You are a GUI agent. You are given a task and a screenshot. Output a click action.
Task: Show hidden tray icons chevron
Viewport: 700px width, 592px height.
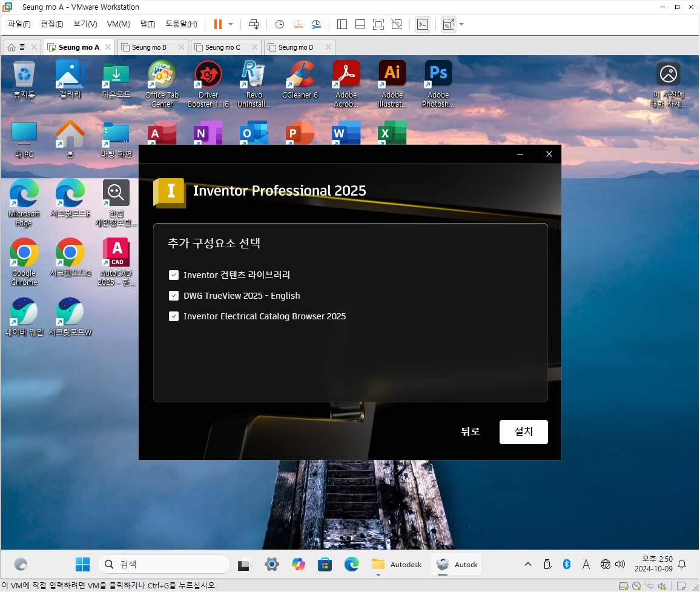tap(527, 564)
